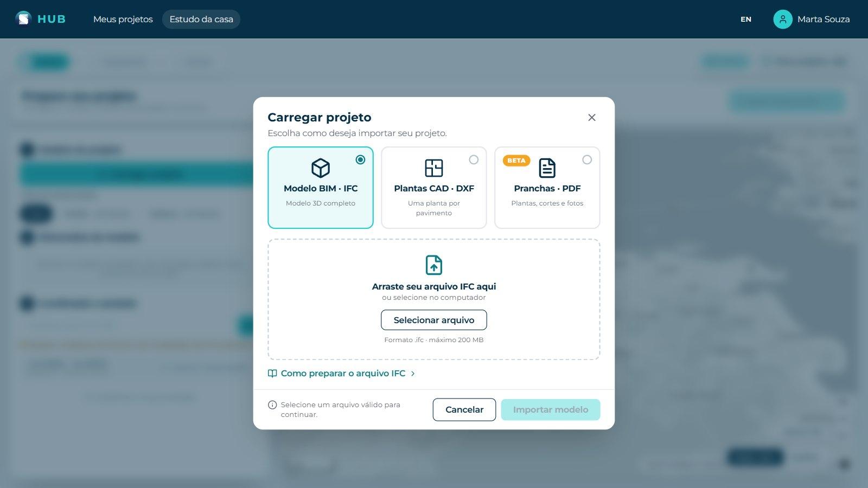
Task: Click the 3D cube BIM model icon
Action: click(321, 168)
